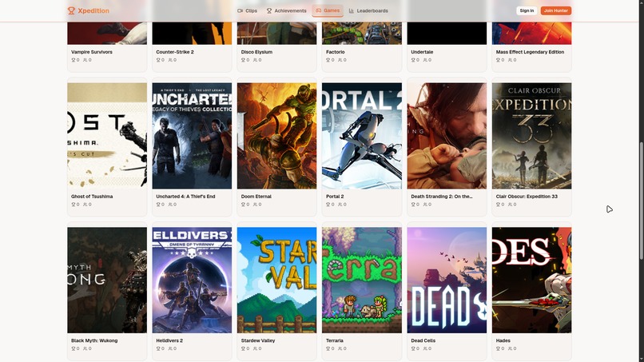The width and height of the screenshot is (644, 362).
Task: Open the Ghost of Tsushima cover art
Action: 107,136
